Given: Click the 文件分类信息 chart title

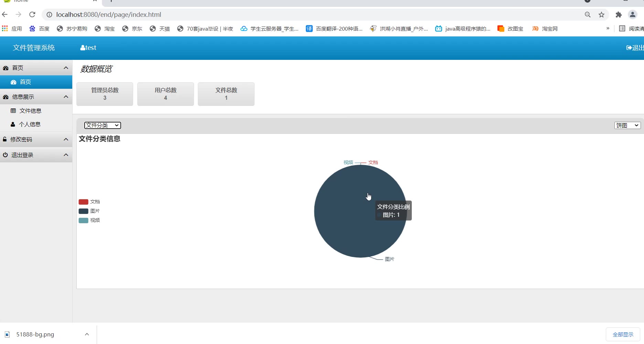Looking at the screenshot, I should tap(99, 139).
